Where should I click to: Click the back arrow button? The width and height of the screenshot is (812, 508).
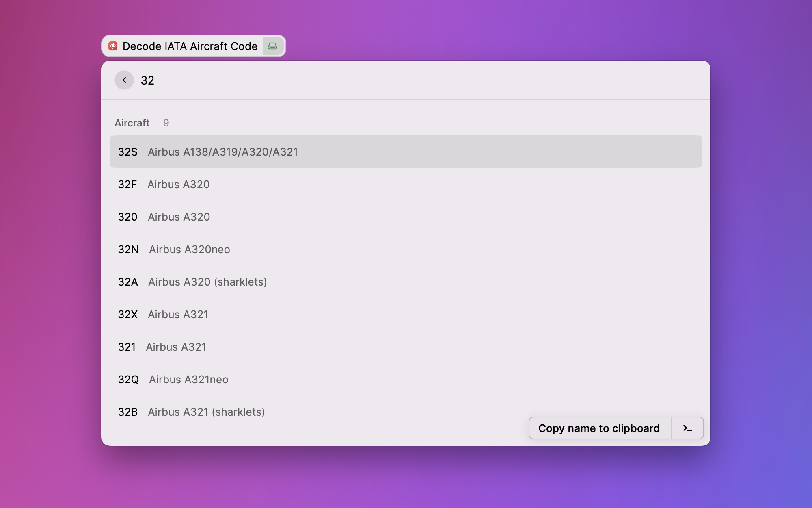(124, 80)
